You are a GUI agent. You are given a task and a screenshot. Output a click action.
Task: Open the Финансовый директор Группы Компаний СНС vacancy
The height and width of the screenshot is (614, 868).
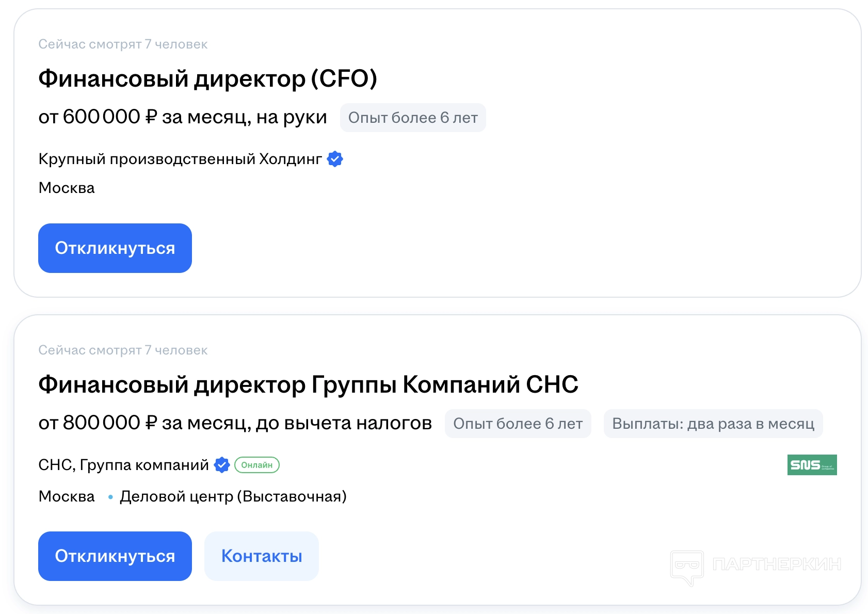click(x=308, y=385)
